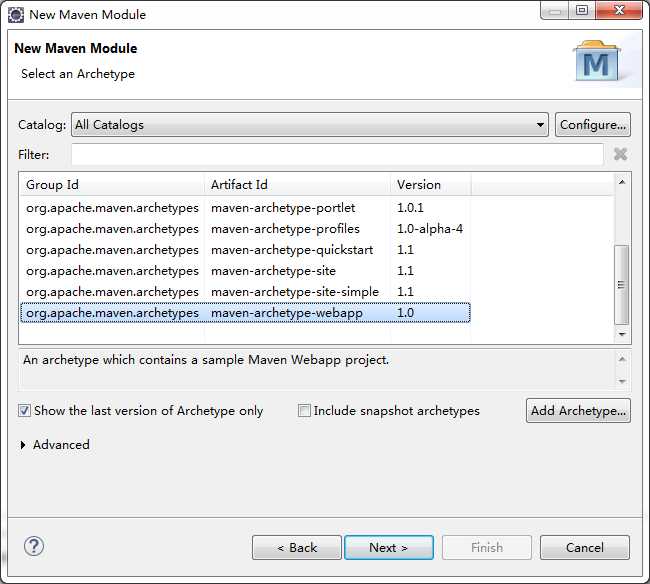Viewport: 650px width, 584px height.
Task: Click inside the Filter text field
Action: click(x=337, y=155)
